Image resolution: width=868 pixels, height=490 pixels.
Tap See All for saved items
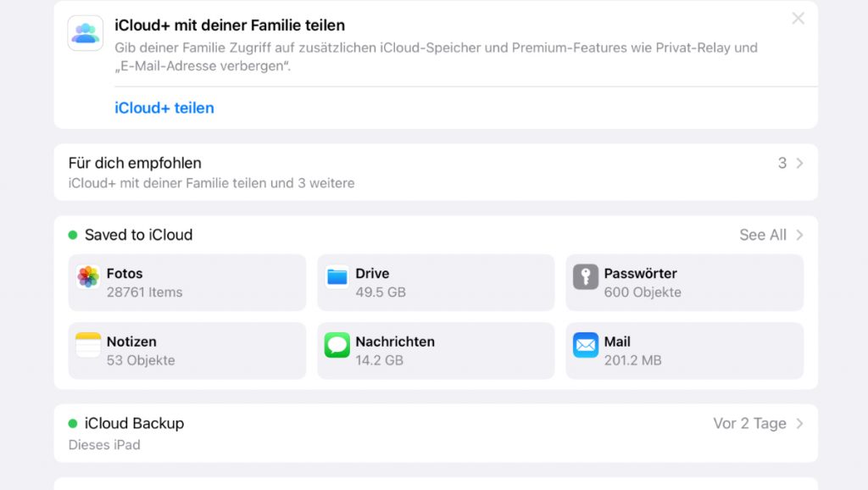click(763, 235)
